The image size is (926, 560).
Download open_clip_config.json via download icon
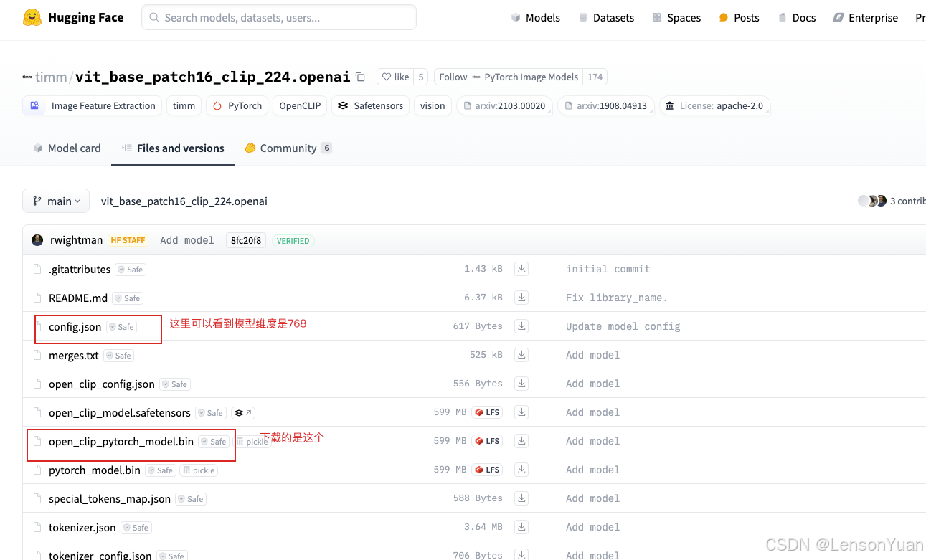pyautogui.click(x=522, y=384)
